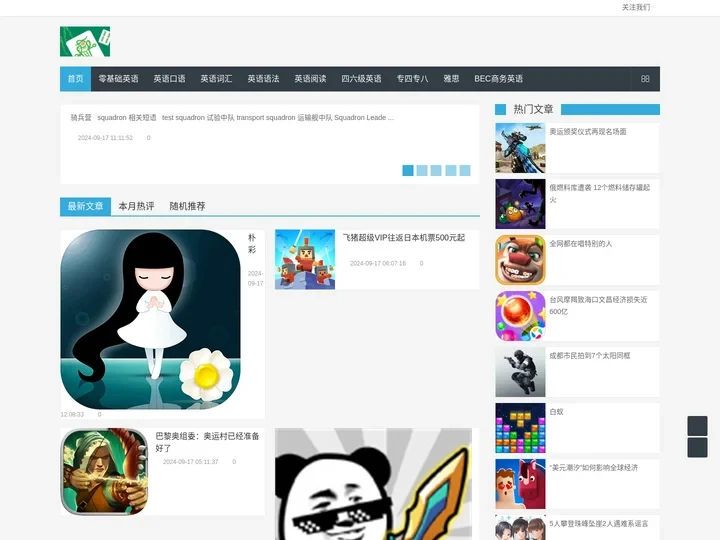This screenshot has height=540, width=720.
Task: Open 专四专八 in the navigation bar
Action: pos(412,79)
